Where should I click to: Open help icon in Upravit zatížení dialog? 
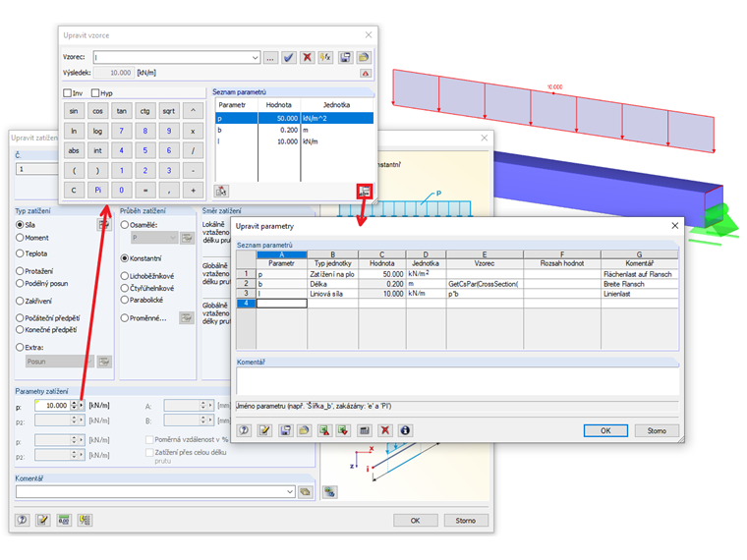(22, 520)
